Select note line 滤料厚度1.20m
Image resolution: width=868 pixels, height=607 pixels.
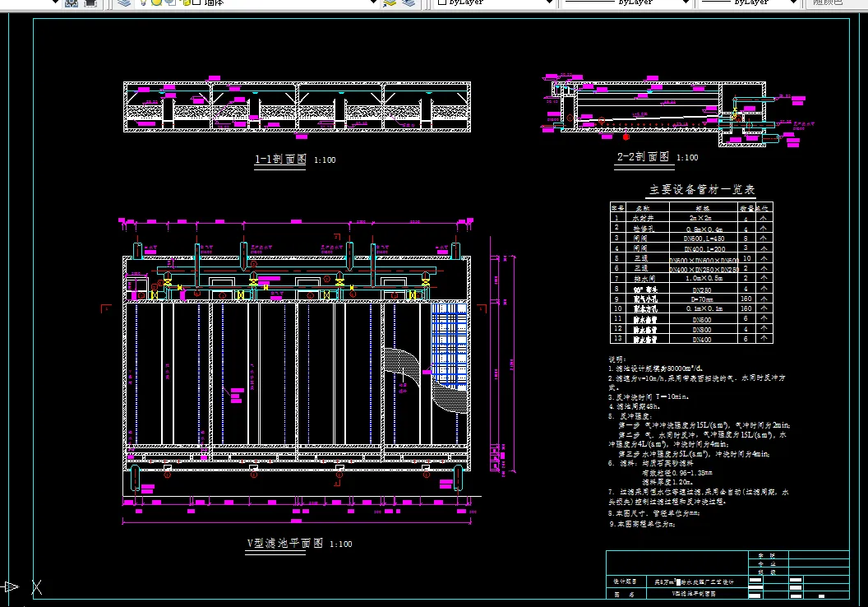(x=666, y=482)
